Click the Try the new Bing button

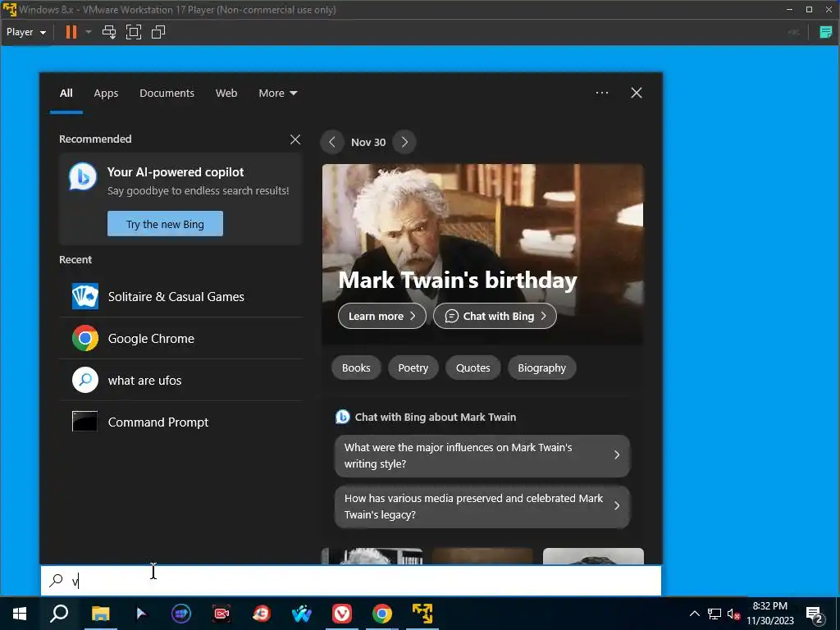click(x=165, y=224)
